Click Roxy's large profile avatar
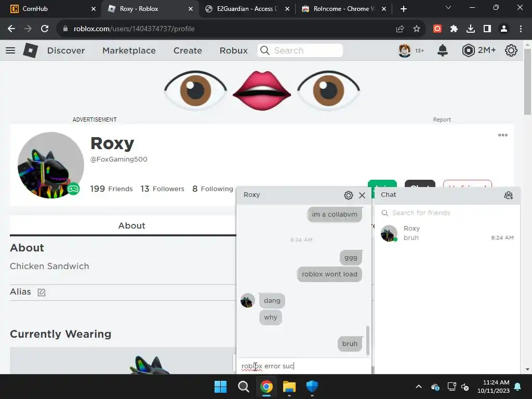 tap(50, 165)
